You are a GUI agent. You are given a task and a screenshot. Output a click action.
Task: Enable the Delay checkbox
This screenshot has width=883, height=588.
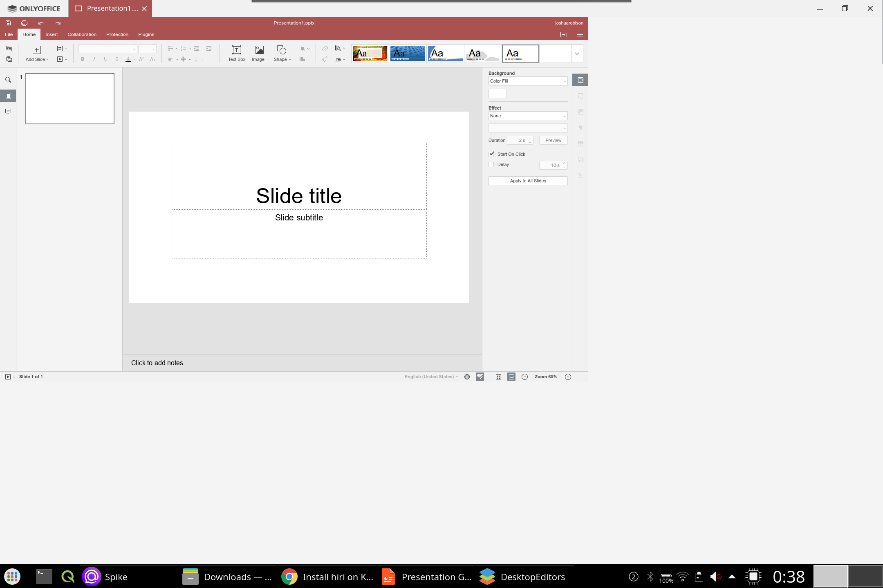pyautogui.click(x=491, y=165)
